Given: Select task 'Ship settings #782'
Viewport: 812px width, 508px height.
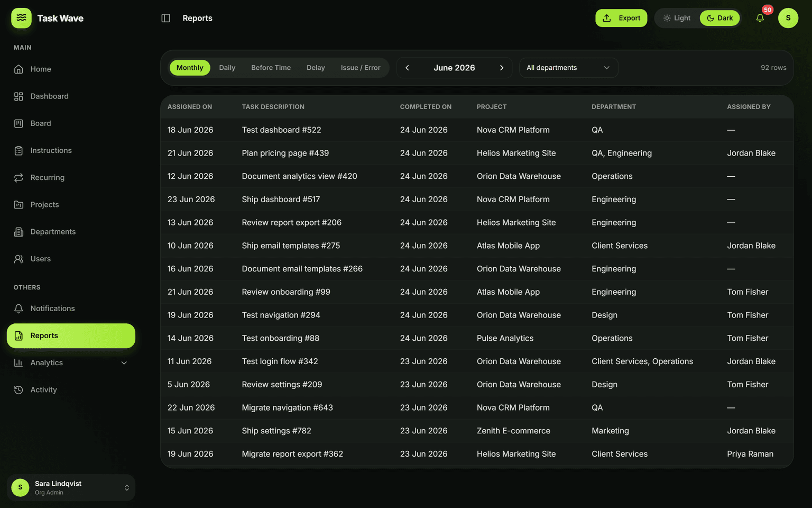Looking at the screenshot, I should pos(276,431).
